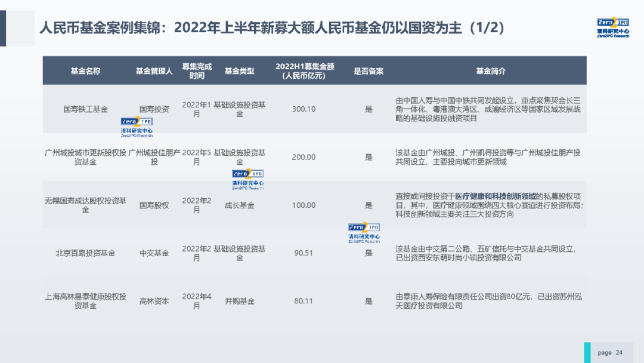Click the 基金简介 column header
This screenshot has height=363, width=644.
pyautogui.click(x=490, y=71)
